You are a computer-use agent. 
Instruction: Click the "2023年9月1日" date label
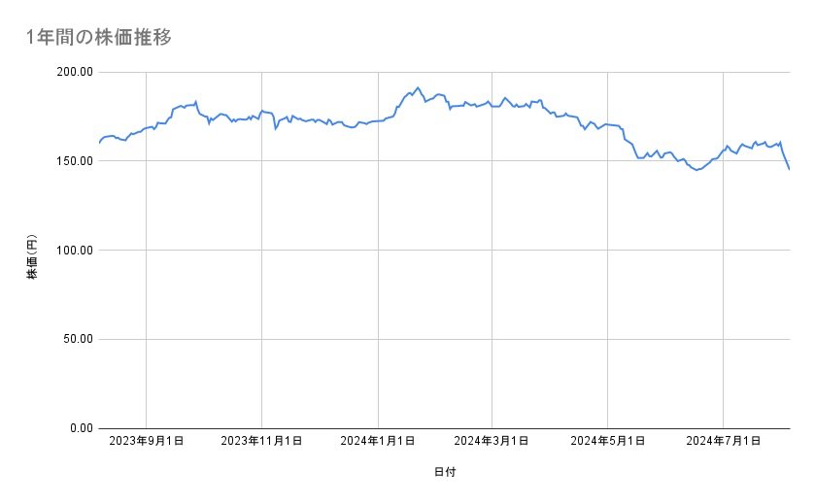click(x=146, y=442)
